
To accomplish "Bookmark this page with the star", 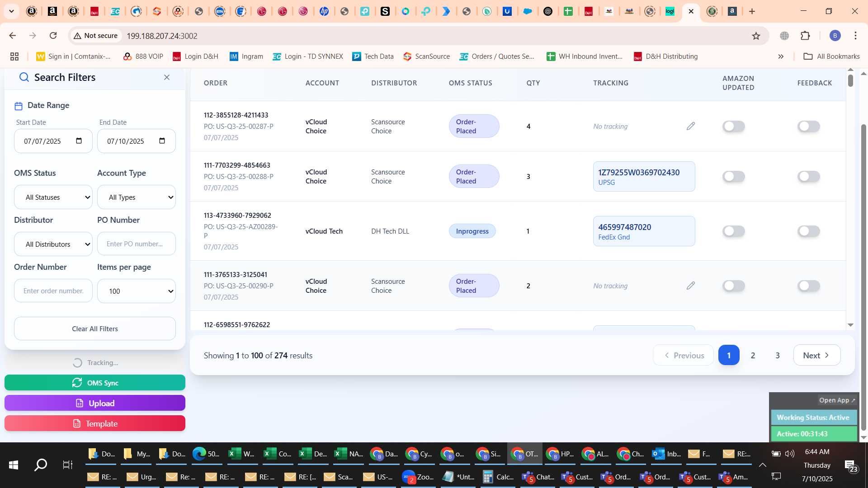I will (x=756, y=36).
